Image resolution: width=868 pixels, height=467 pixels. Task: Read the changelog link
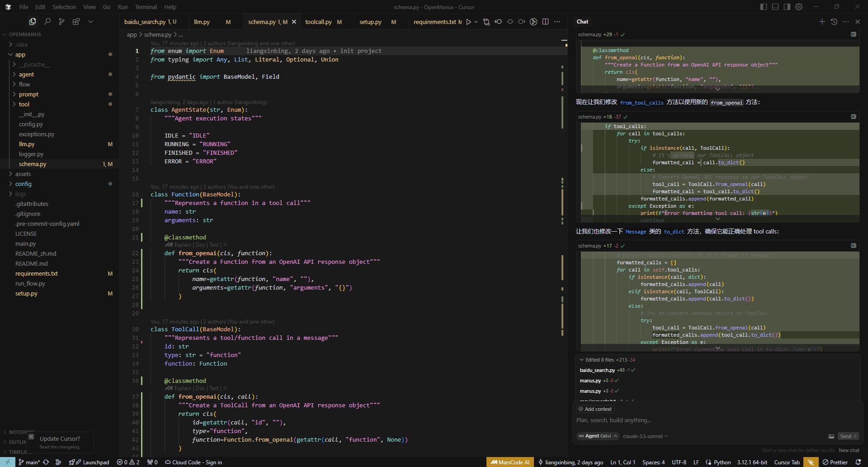[60, 447]
